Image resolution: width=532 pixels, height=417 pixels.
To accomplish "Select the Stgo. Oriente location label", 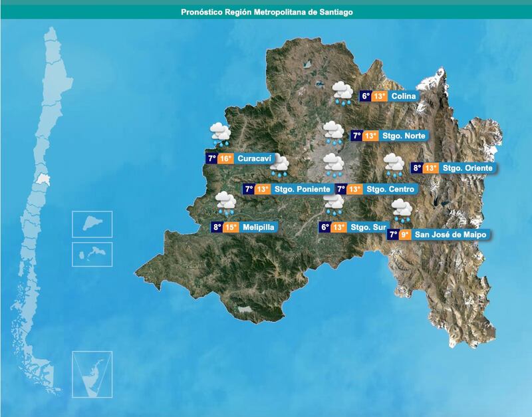I will pos(467,168).
